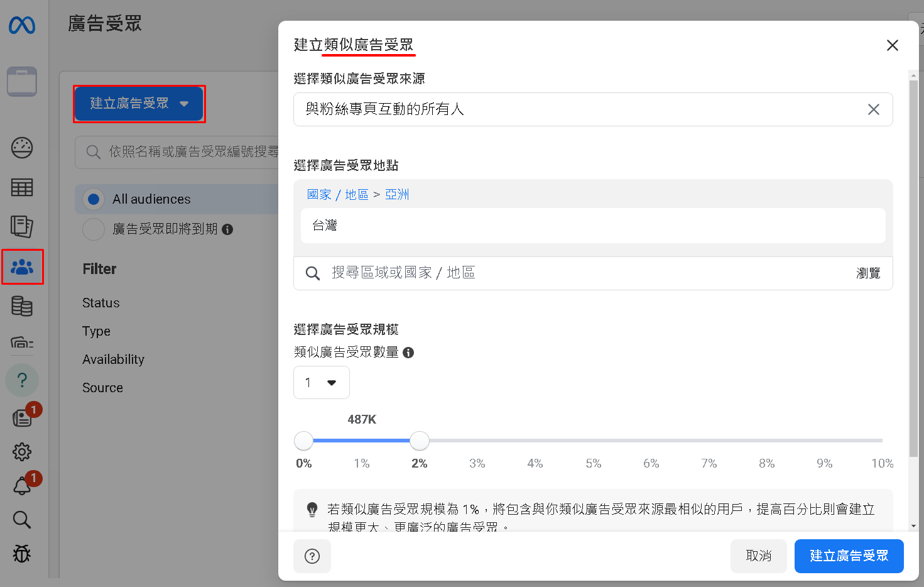Open the billing coins stack icon

22,307
